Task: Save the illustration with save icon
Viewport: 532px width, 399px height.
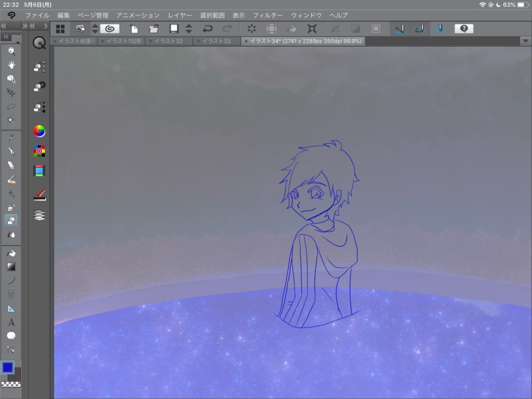Action: (174, 29)
